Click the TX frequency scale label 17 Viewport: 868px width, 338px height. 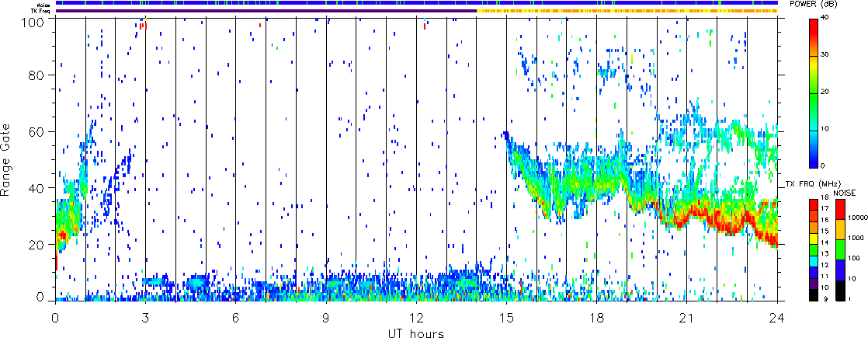tap(825, 208)
